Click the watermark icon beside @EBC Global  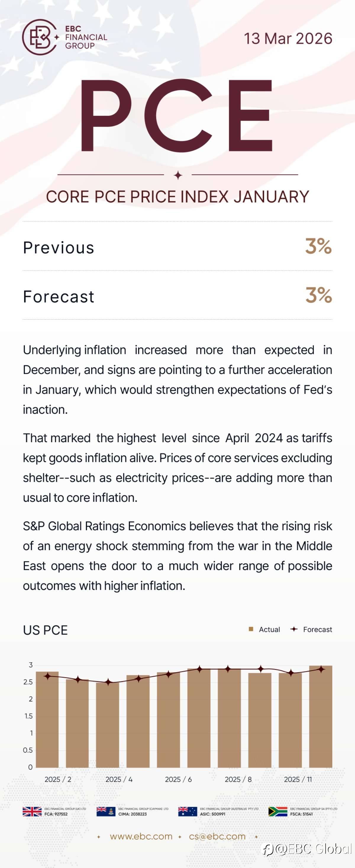click(x=268, y=849)
